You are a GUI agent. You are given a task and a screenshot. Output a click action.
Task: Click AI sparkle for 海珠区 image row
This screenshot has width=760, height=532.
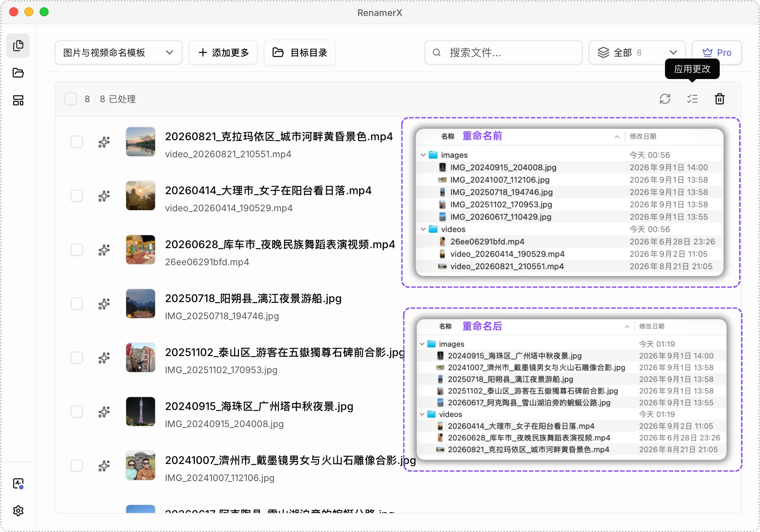(104, 412)
